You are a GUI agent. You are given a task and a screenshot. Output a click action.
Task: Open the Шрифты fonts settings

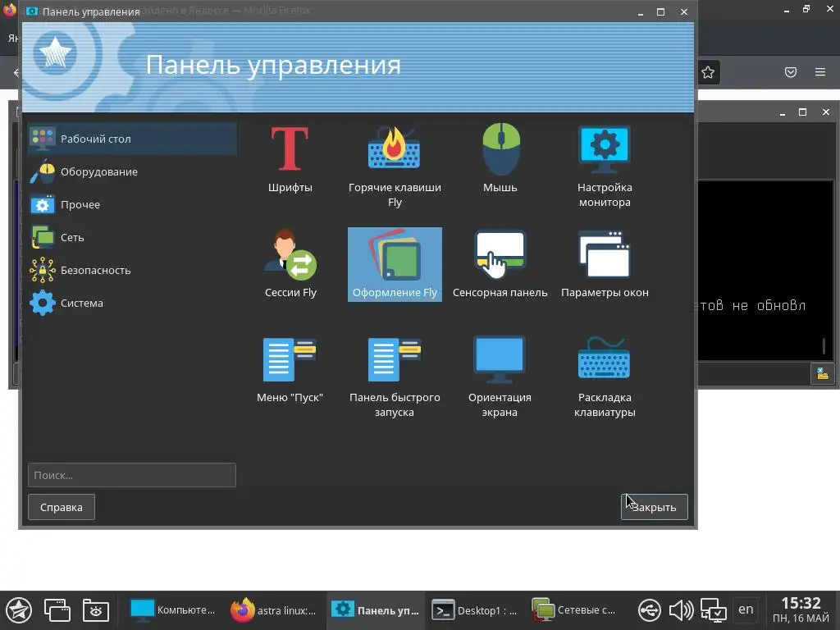point(290,159)
